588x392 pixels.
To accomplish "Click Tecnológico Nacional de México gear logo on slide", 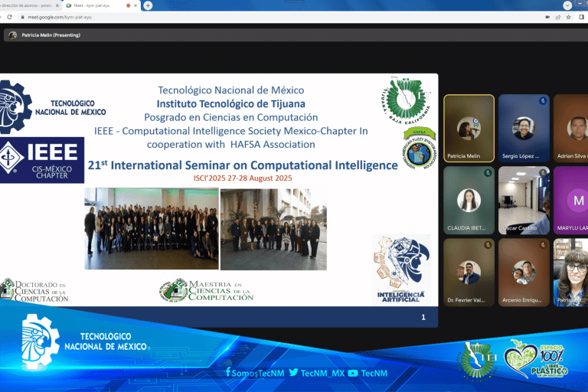I will (16, 107).
